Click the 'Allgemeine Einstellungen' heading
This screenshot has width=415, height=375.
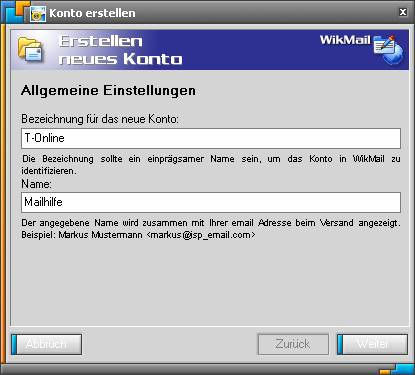[x=108, y=91]
